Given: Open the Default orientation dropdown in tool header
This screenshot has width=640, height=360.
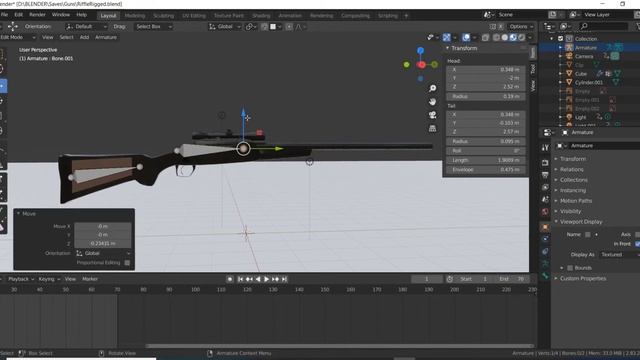Looking at the screenshot, I should pyautogui.click(x=86, y=27).
